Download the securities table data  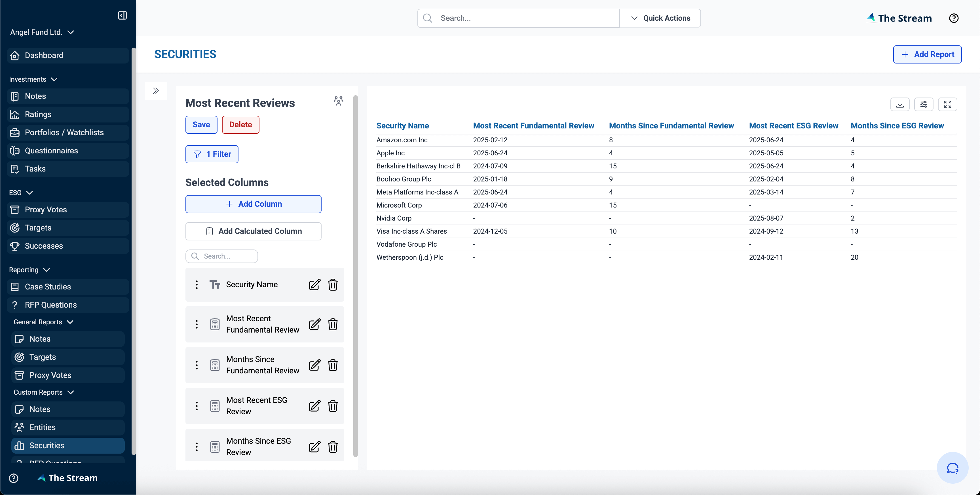point(900,104)
